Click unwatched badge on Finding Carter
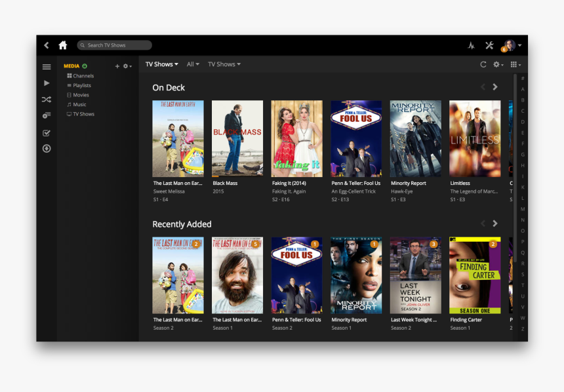Screen dimensions: 564x392 493,245
